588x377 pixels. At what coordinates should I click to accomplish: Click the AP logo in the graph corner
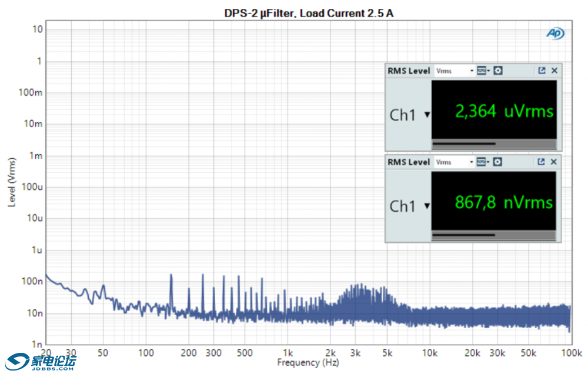tap(555, 34)
